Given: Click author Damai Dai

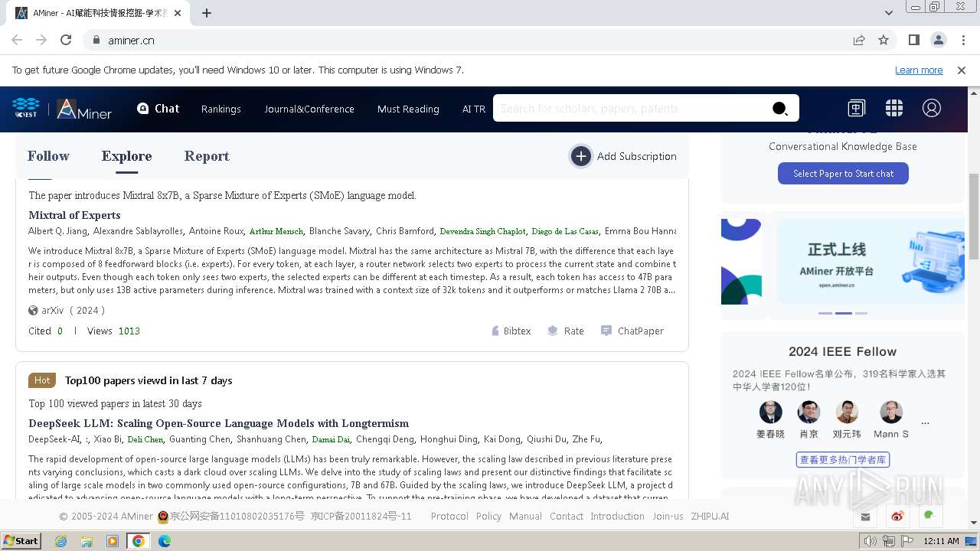Looking at the screenshot, I should click(x=331, y=439).
